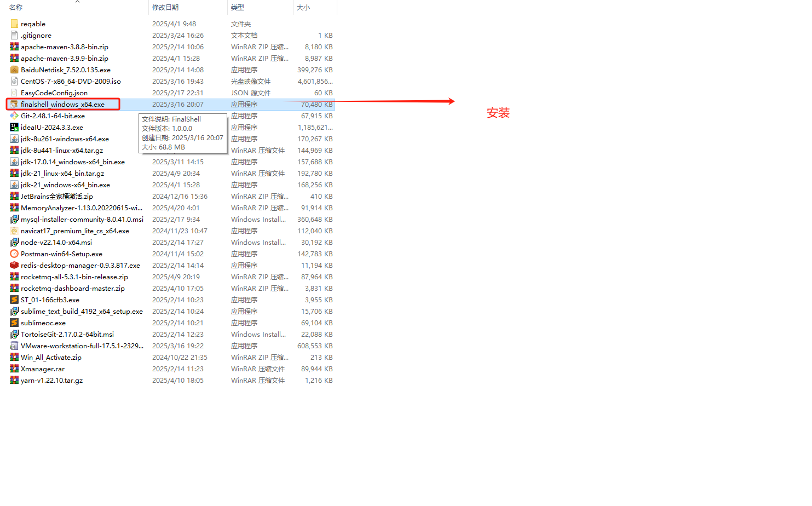Viewport: 812px width, 506px height.
Task: Click the BaiduNetdisk installer icon
Action: pyautogui.click(x=14, y=70)
